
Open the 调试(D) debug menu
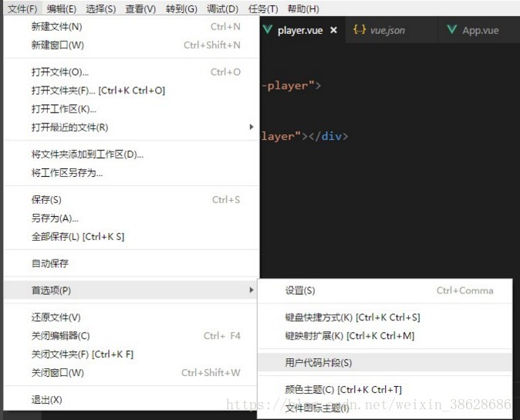point(222,8)
